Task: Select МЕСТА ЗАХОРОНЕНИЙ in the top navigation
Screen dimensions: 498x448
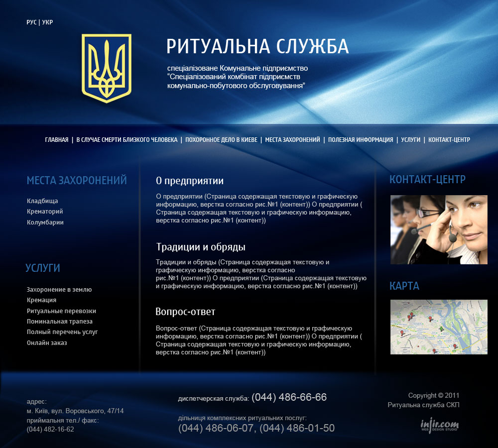Action: tap(292, 140)
